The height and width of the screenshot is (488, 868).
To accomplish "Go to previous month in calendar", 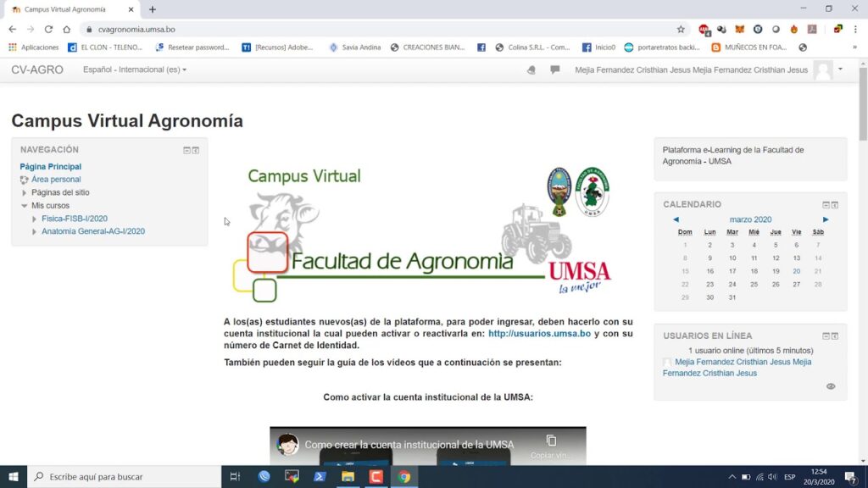I will point(676,219).
